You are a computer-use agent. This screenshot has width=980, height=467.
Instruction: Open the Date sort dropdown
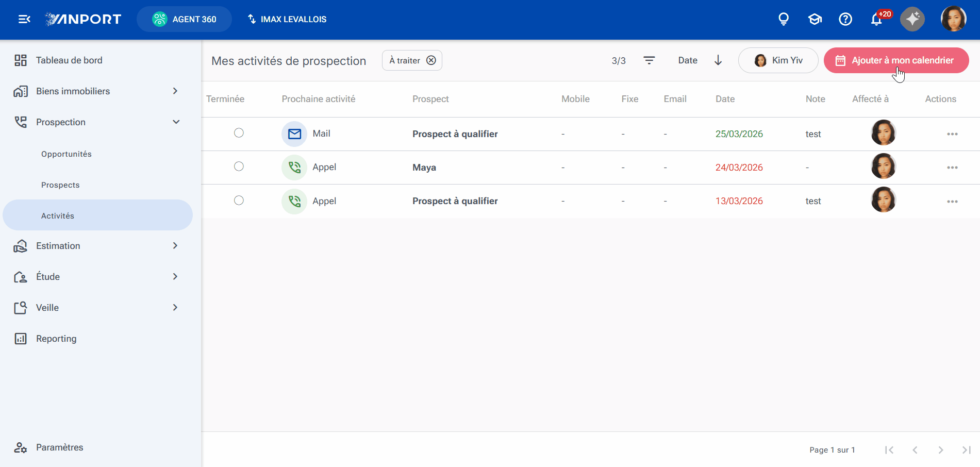point(688,60)
